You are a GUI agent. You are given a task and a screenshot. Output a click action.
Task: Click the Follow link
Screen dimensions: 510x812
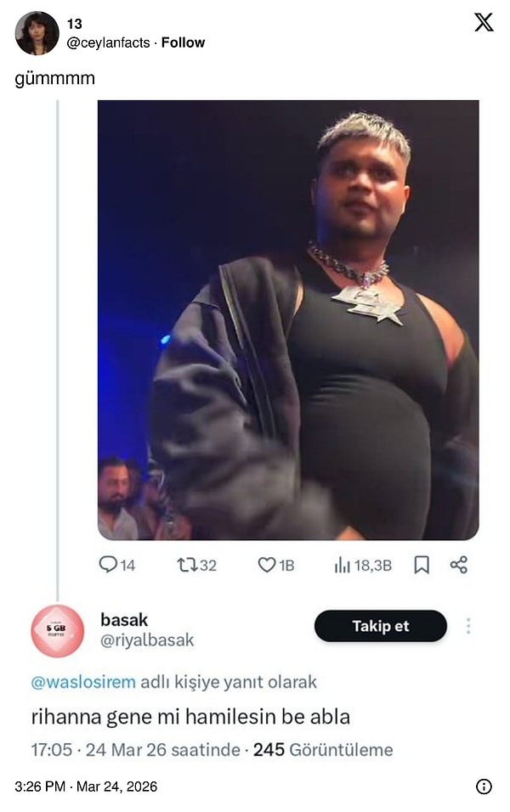click(x=183, y=42)
